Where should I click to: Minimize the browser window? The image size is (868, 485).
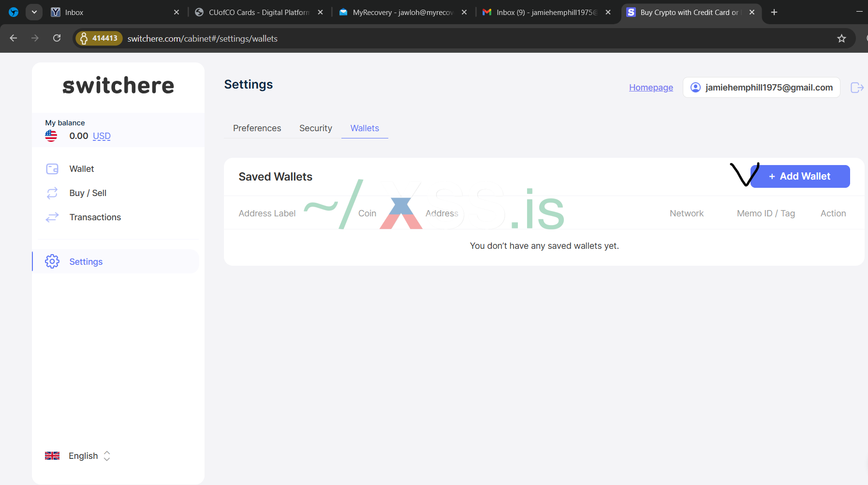(859, 12)
